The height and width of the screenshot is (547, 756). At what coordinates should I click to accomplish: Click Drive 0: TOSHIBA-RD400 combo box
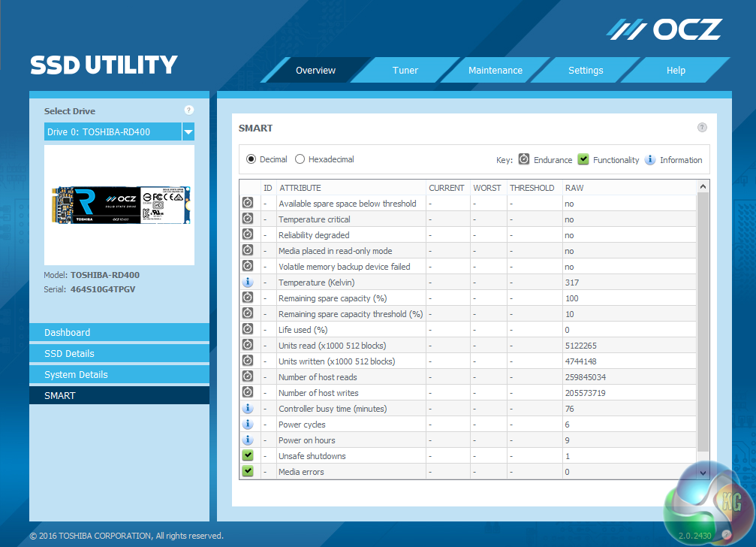119,131
